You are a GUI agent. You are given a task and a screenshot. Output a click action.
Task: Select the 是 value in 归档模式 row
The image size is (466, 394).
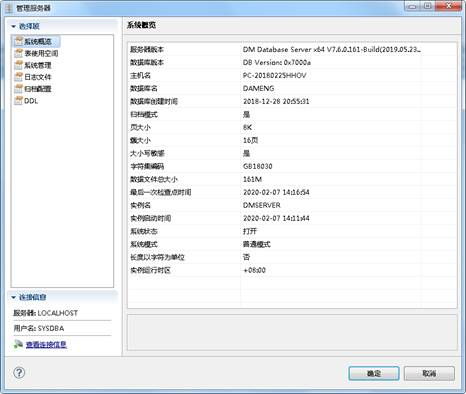[246, 115]
